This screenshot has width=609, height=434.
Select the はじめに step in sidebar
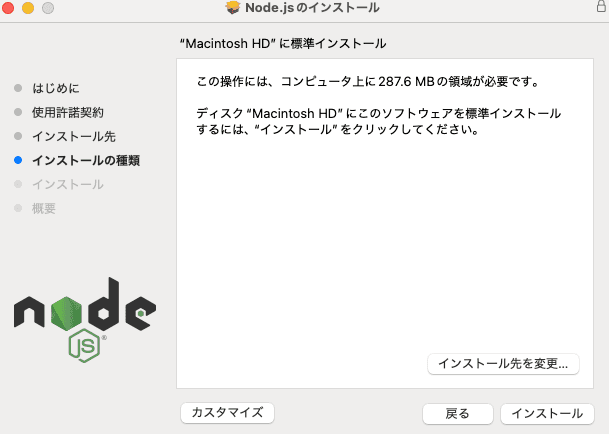56,88
